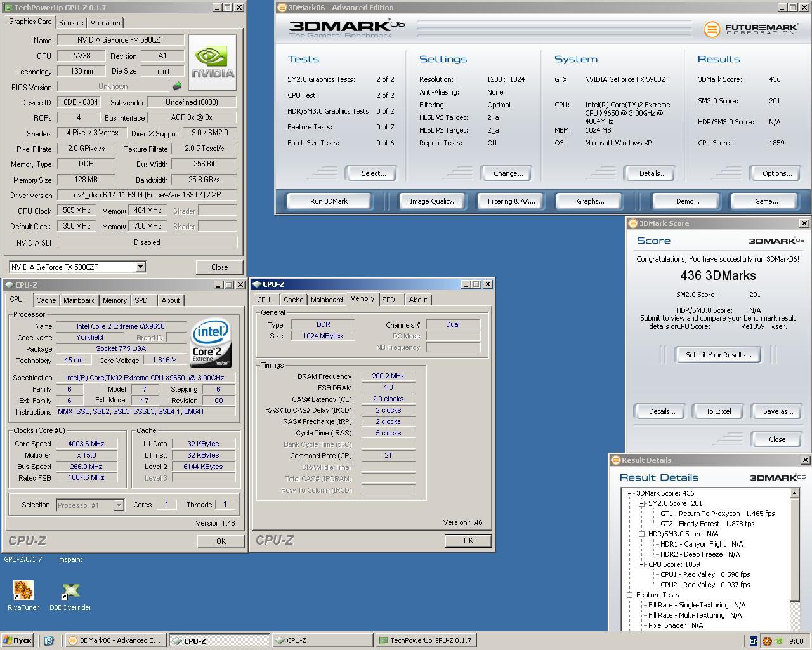
Task: Open the CPU tab in memory CPU-Z window
Action: click(264, 300)
